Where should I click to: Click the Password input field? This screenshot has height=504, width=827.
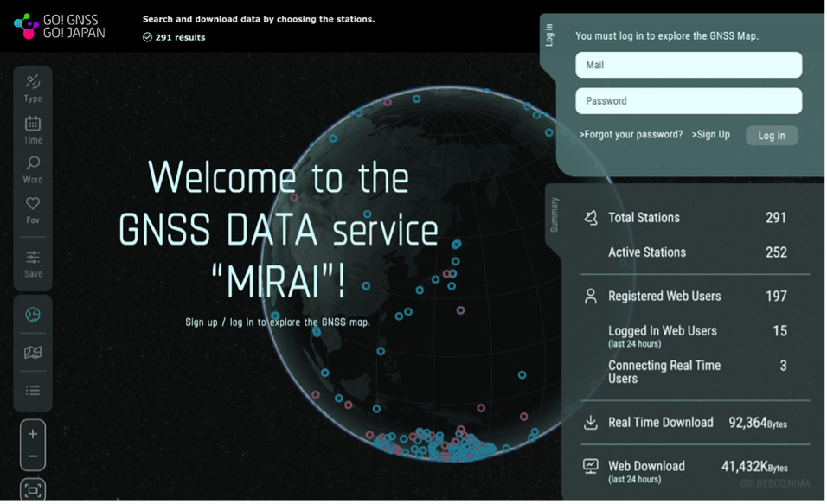tap(689, 100)
